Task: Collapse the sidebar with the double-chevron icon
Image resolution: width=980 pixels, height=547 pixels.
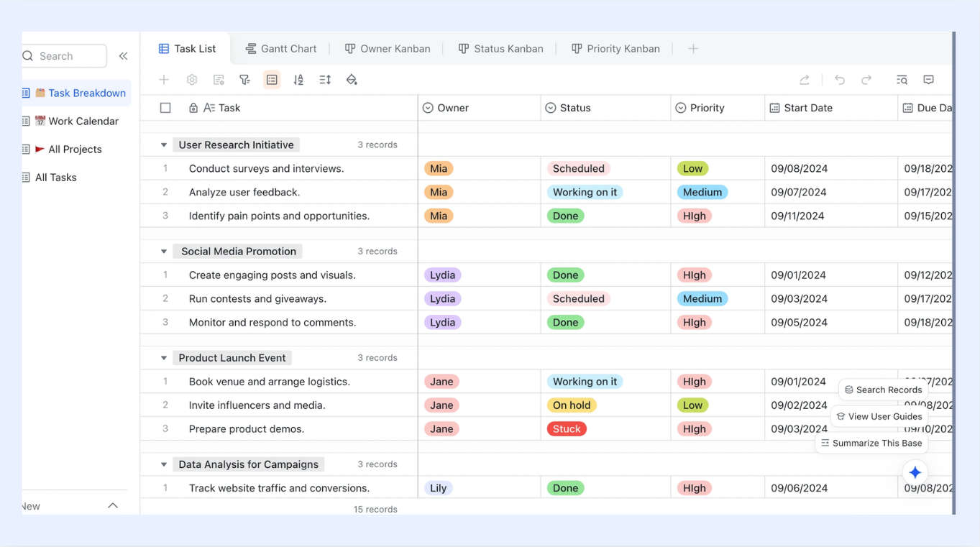Action: click(x=123, y=56)
